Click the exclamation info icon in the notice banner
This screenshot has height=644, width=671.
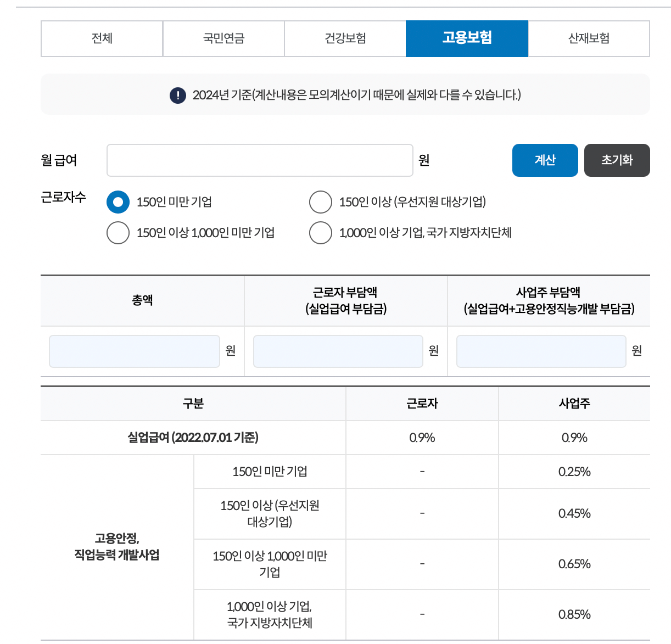click(x=177, y=94)
